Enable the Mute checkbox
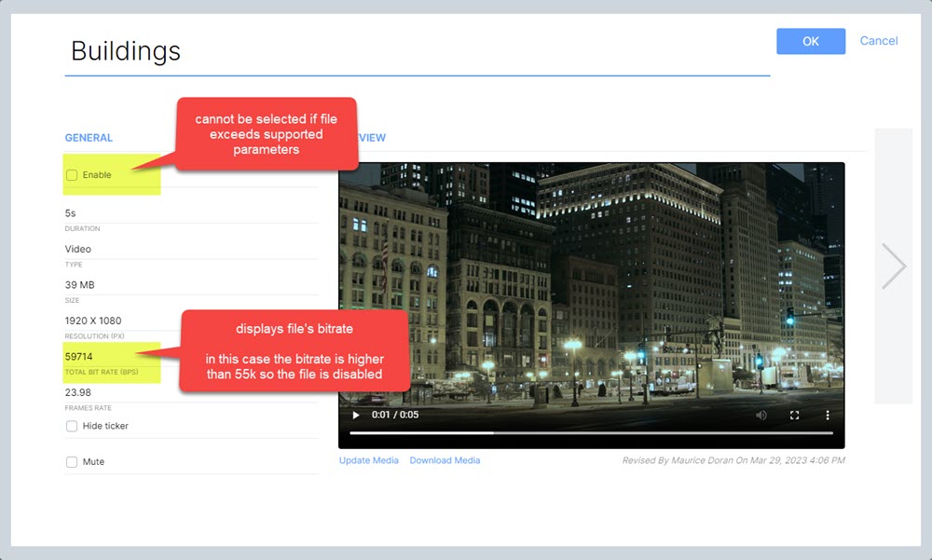 tap(72, 461)
